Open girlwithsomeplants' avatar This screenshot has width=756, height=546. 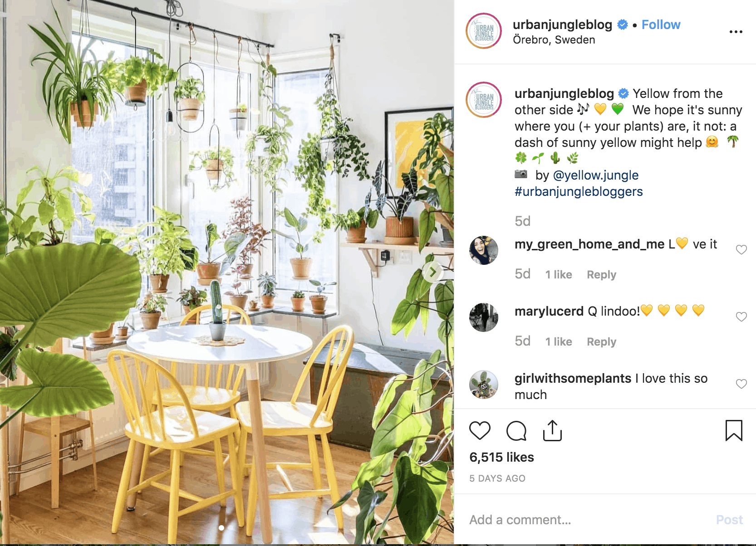tap(484, 385)
